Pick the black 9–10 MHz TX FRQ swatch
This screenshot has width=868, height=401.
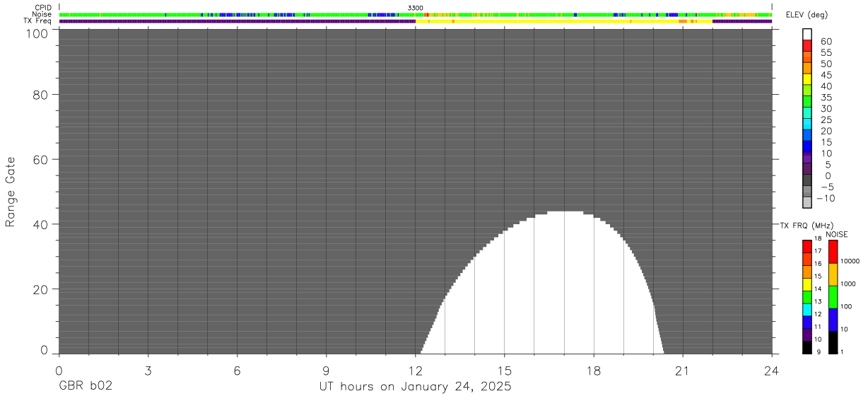click(807, 347)
